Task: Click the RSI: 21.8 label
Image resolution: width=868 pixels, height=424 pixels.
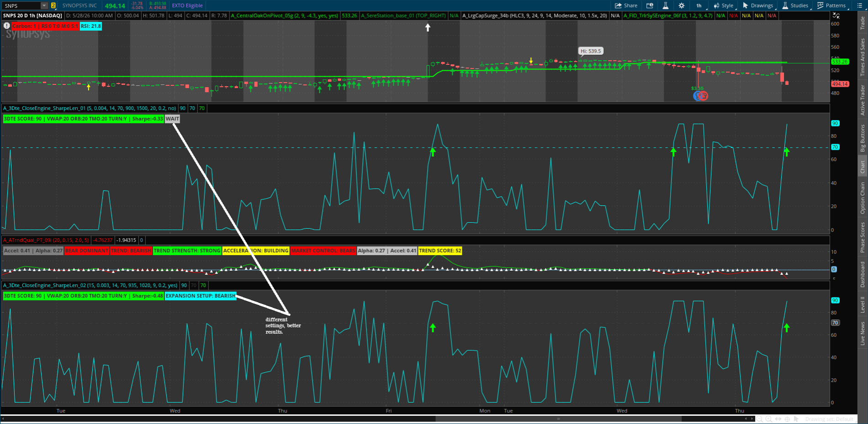Action: tap(91, 26)
